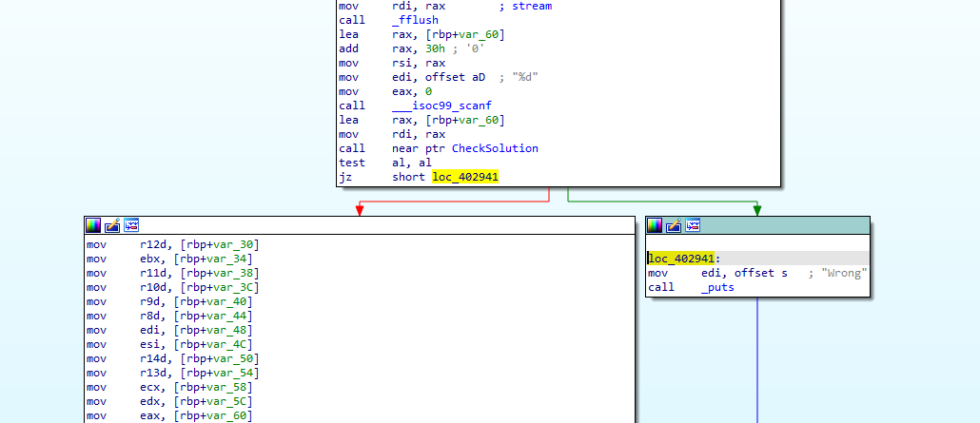Viewport: 980px width, 423px height.
Task: Select the "; stream" comment
Action: (525, 7)
